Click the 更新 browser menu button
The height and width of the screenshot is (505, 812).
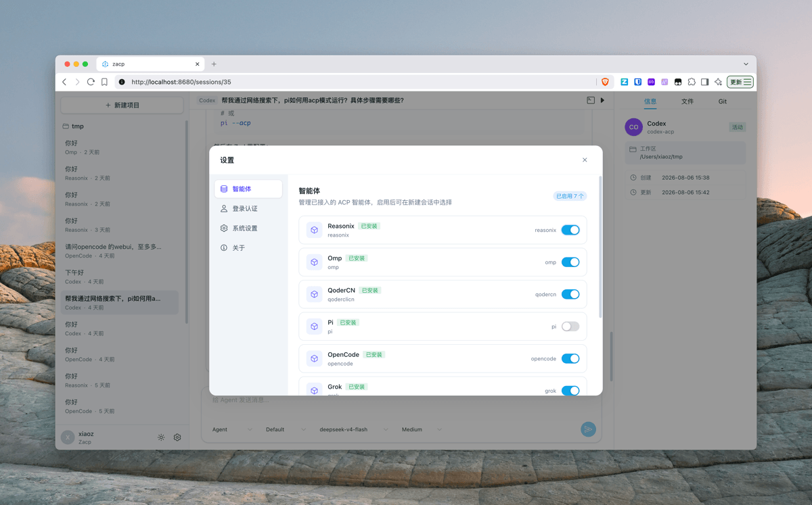point(740,82)
